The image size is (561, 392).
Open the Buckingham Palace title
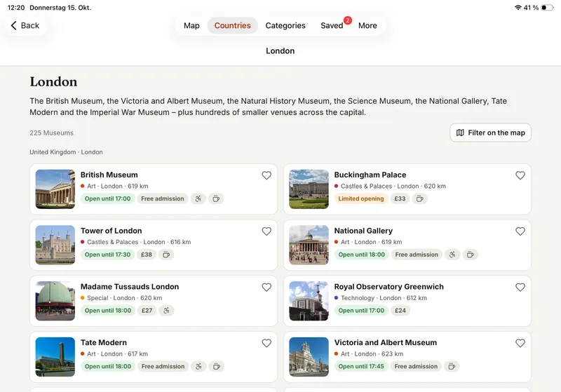[x=370, y=175]
